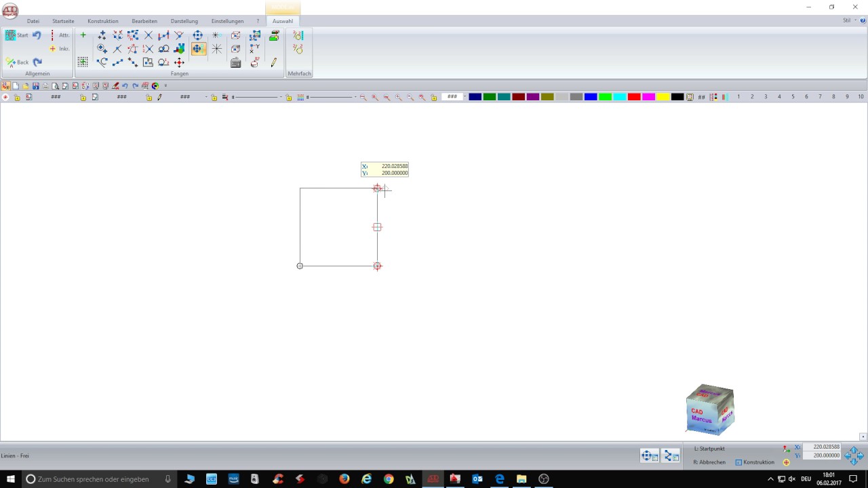Click the Y coordinate field in status bar
This screenshot has width=868, height=488.
pos(822,456)
